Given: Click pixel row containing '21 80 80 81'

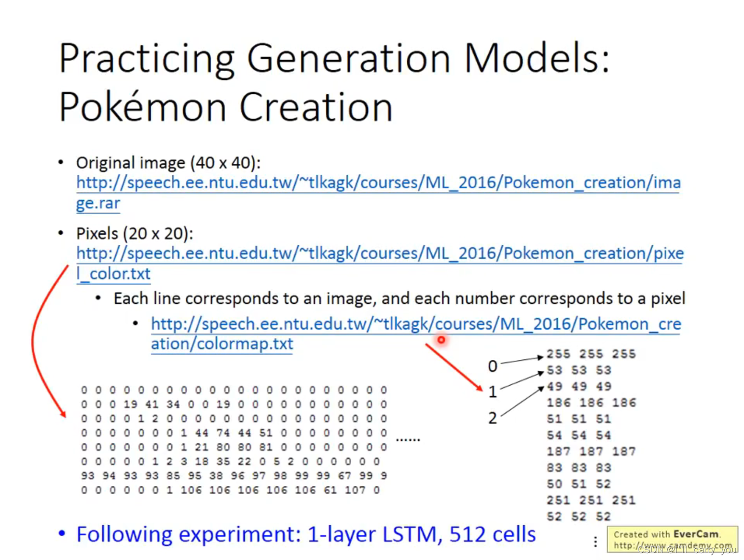Looking at the screenshot, I should click(x=234, y=447).
